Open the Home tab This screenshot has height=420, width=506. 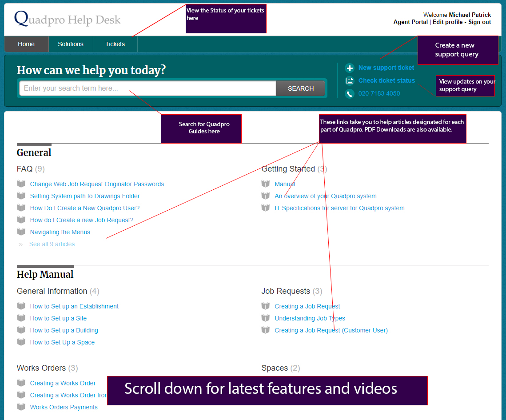click(x=26, y=44)
